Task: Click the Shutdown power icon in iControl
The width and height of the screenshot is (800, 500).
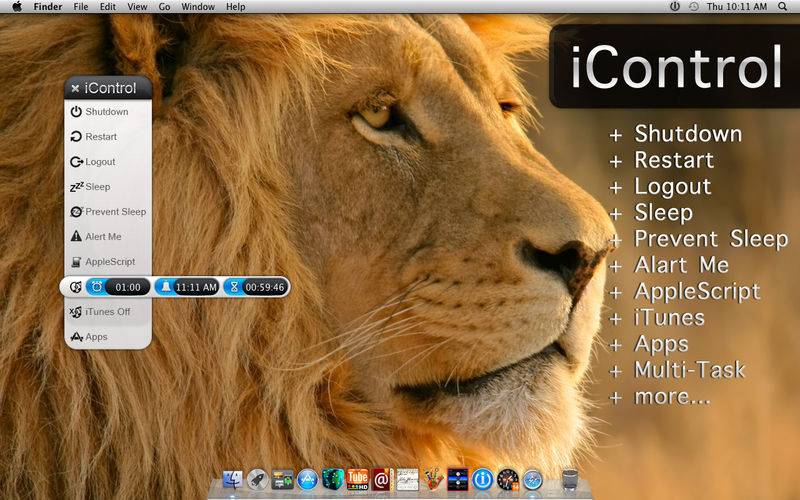Action: point(76,112)
